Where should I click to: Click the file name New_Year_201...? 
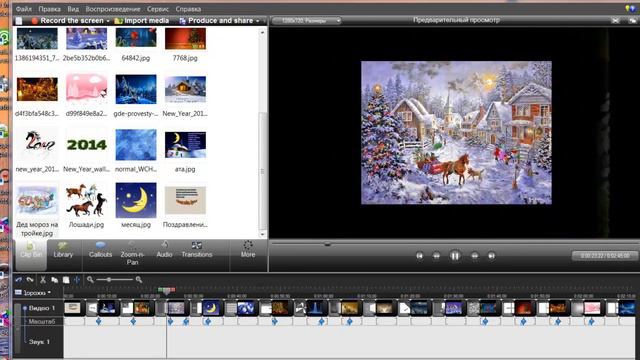[185, 113]
